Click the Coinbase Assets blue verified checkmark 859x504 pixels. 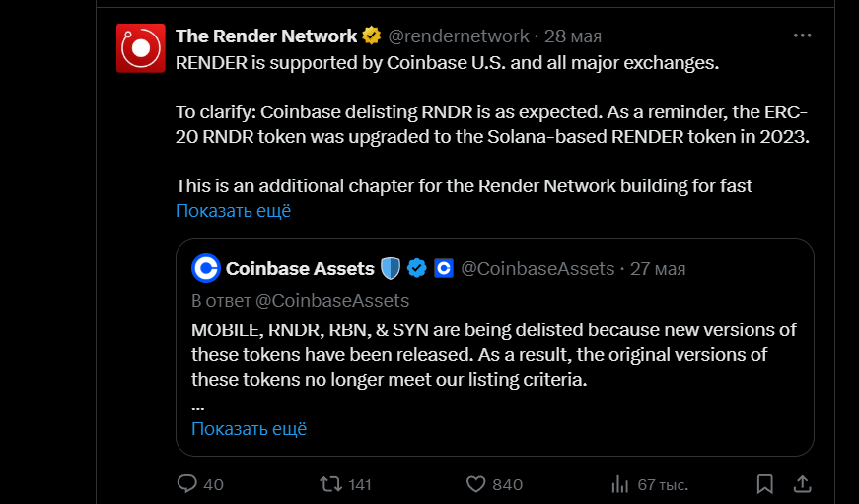click(417, 268)
